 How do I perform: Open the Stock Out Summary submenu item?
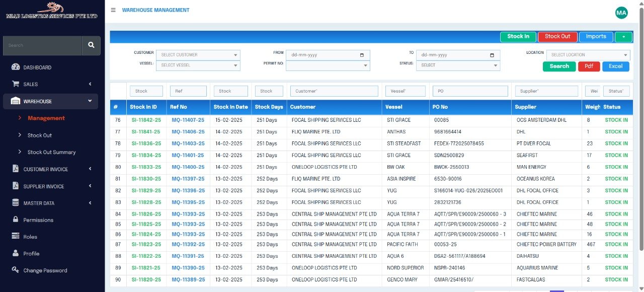51,152
